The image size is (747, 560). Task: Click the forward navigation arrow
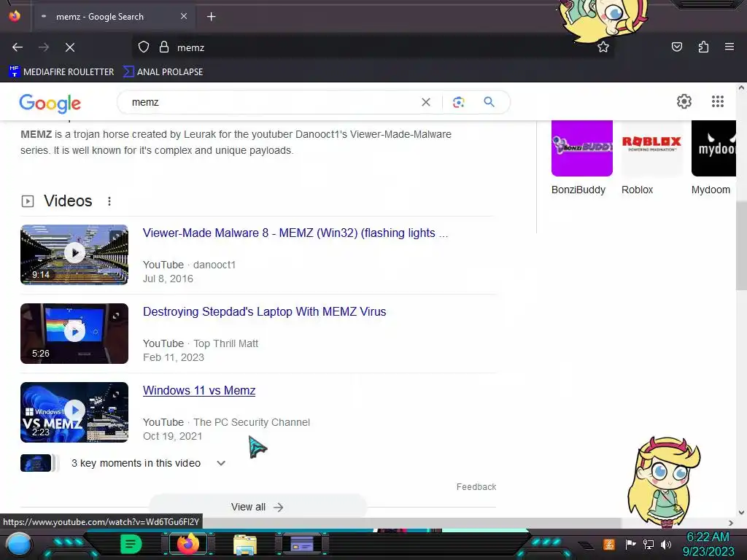(x=44, y=47)
